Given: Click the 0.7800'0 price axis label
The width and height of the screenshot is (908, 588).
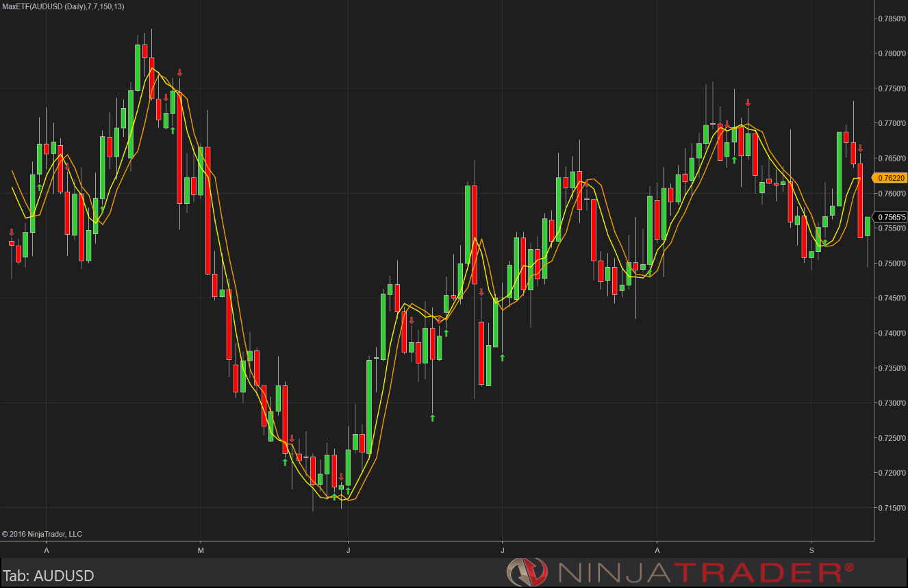Looking at the screenshot, I should click(x=892, y=53).
